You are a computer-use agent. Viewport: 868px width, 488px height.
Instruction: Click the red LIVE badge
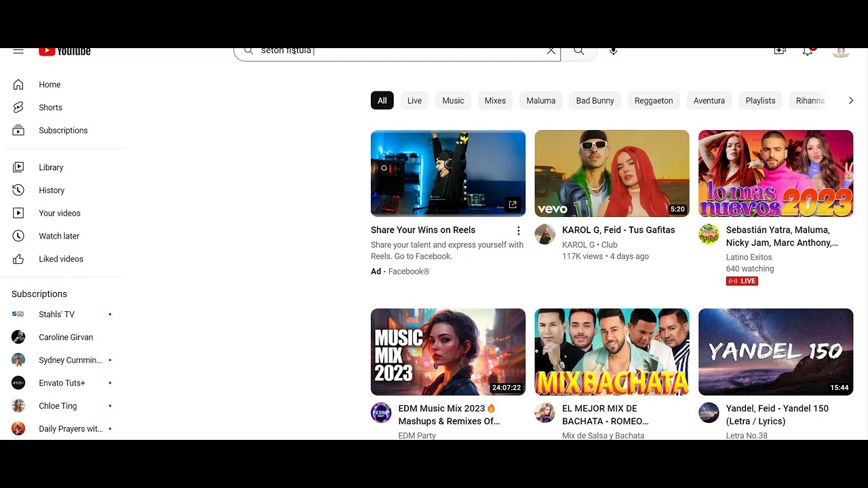pos(742,281)
